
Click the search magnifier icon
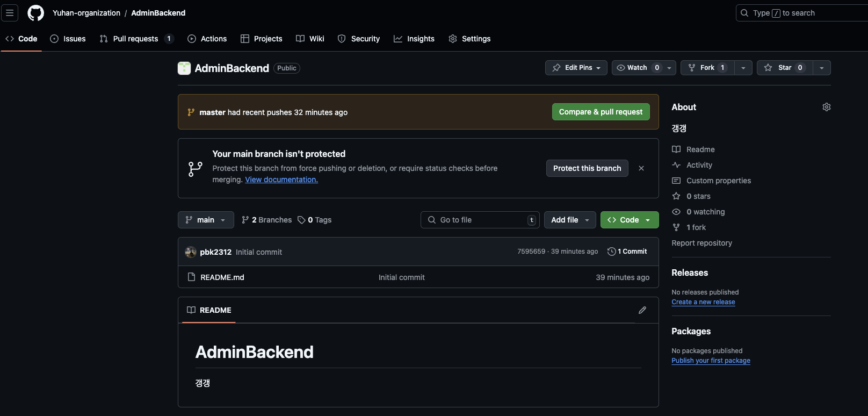[744, 13]
